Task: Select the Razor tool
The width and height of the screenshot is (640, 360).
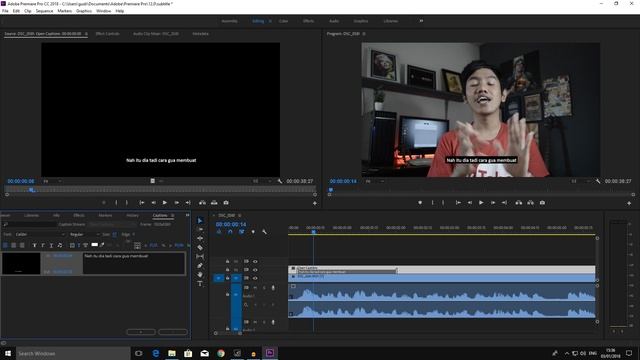Action: [200, 247]
